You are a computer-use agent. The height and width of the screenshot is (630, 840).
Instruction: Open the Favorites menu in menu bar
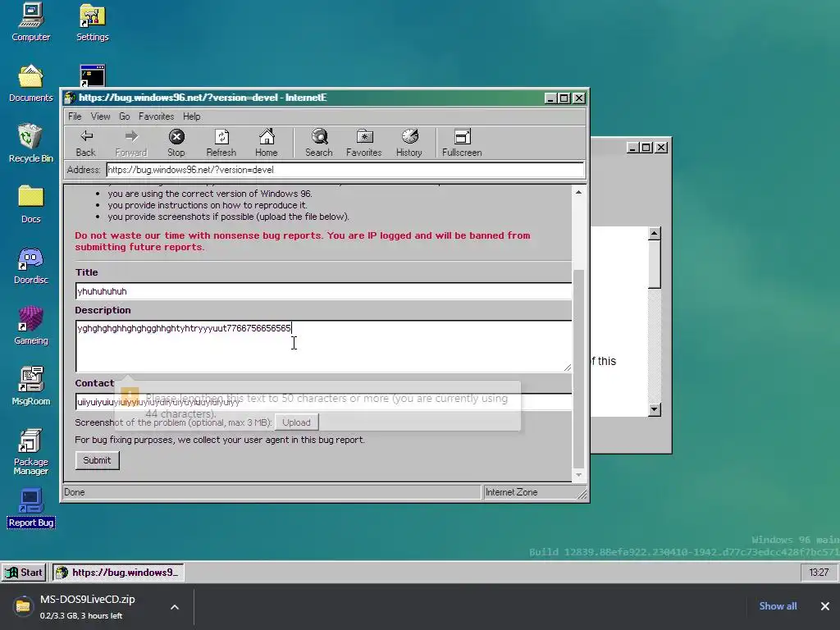coord(156,116)
